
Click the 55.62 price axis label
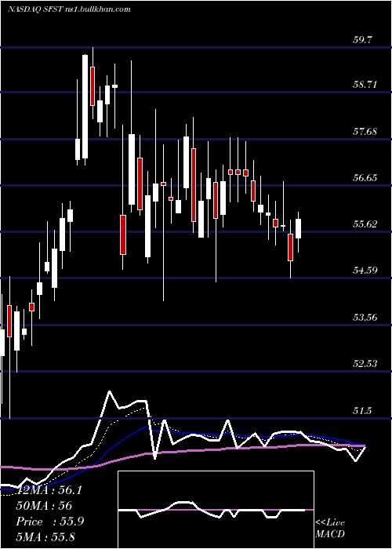366,224
